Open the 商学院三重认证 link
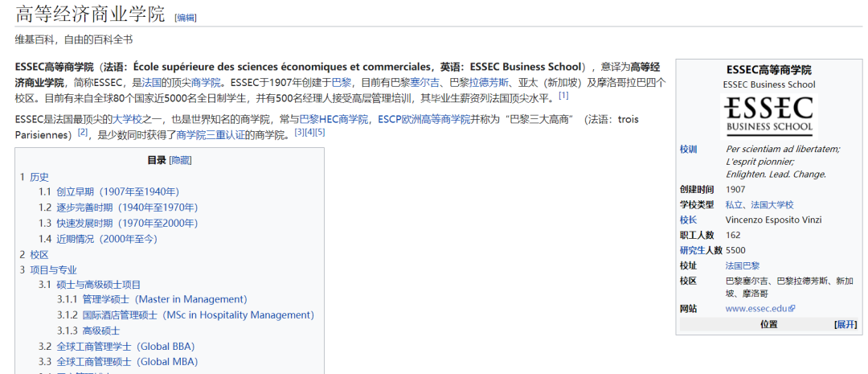The height and width of the screenshot is (374, 868). 211,134
